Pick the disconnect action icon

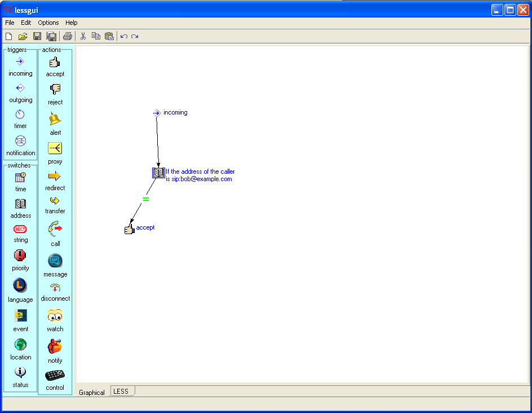[55, 288]
